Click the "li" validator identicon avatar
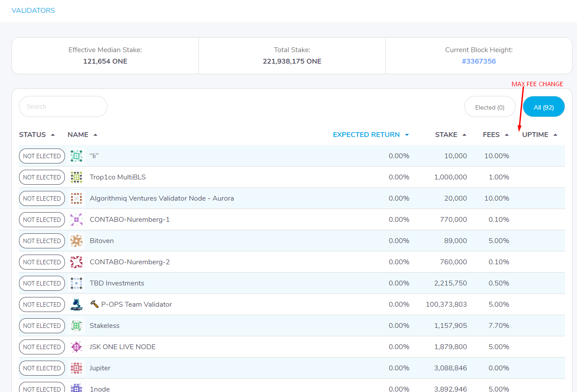The height and width of the screenshot is (392, 577). tap(76, 156)
